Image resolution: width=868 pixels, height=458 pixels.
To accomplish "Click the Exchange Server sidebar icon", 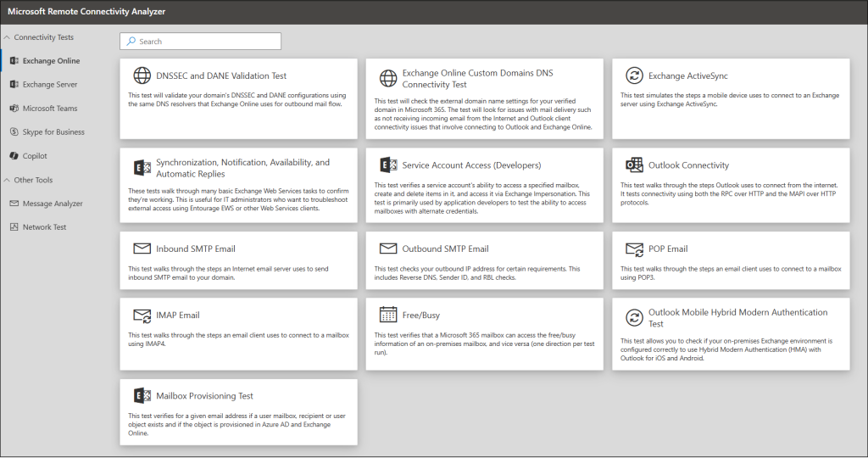I will [14, 84].
